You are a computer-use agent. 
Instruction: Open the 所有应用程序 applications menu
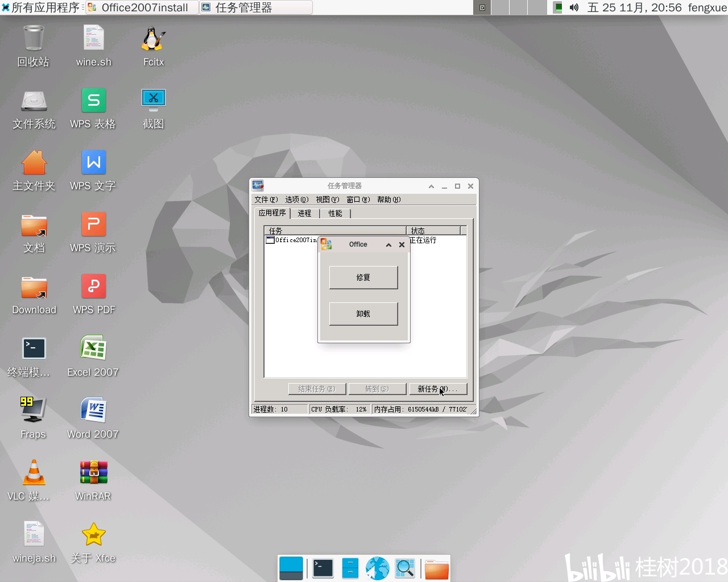[x=41, y=7]
